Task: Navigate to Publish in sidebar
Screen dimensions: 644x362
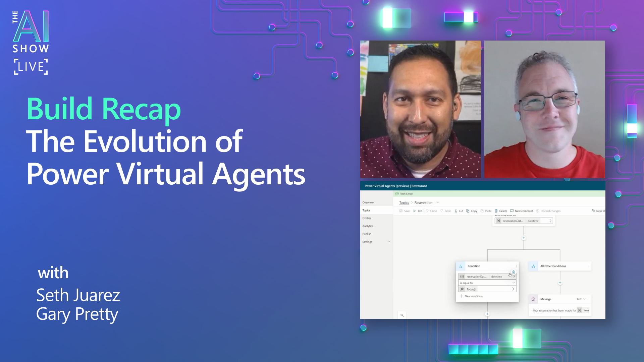Action: point(367,234)
